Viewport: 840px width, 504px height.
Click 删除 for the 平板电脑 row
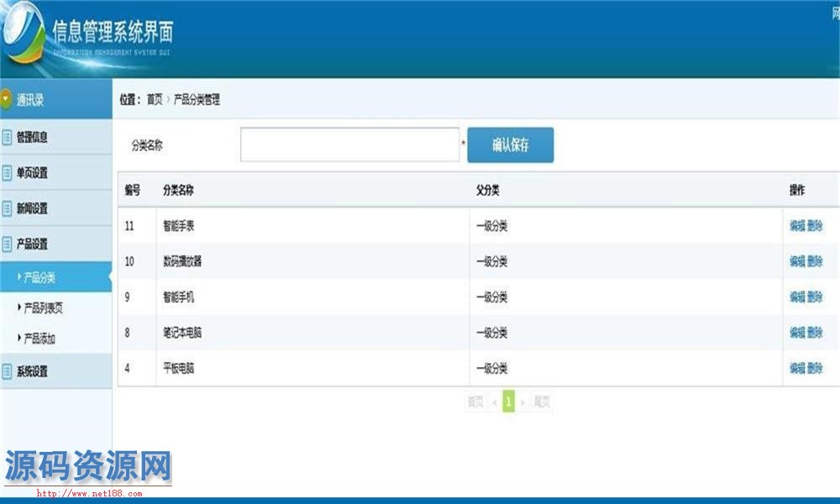pos(815,369)
